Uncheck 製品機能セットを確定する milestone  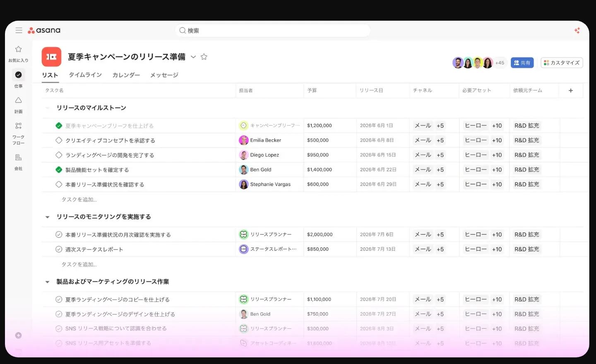click(59, 170)
